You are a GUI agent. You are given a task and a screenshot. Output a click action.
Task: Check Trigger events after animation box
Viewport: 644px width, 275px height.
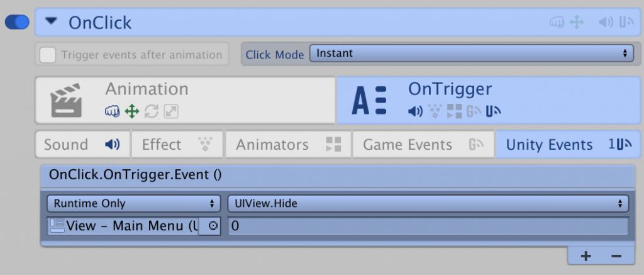(47, 55)
